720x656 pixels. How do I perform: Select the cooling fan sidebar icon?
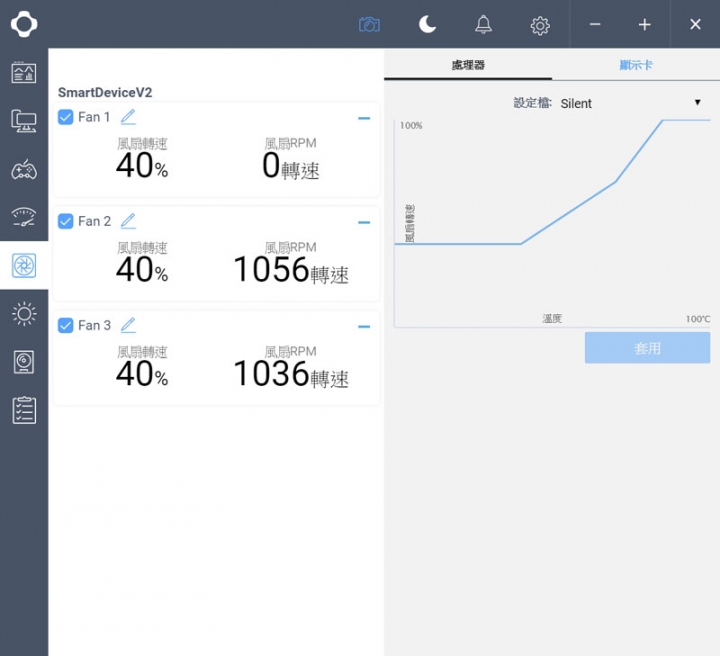[x=24, y=265]
